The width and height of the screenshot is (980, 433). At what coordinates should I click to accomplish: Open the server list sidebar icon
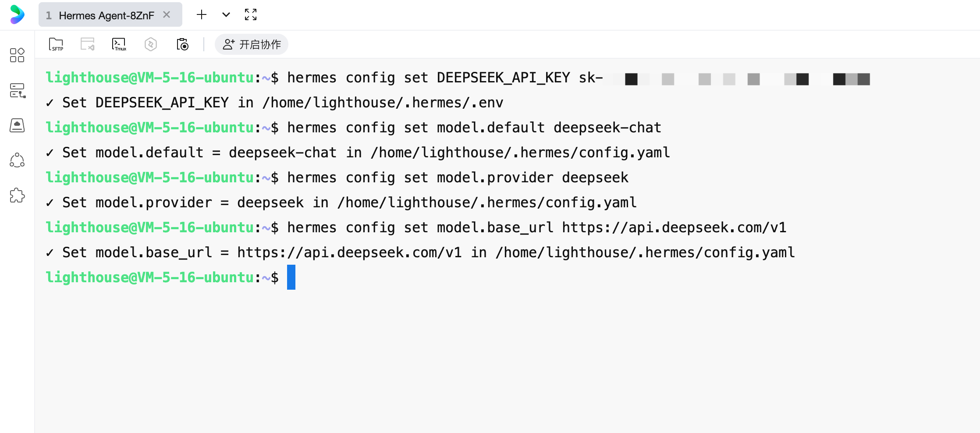(17, 91)
